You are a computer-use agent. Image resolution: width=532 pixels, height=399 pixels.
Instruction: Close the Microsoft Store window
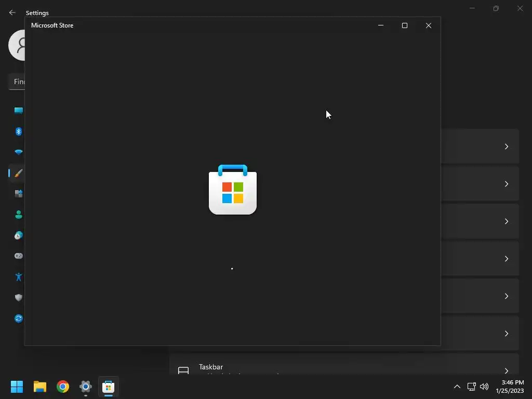point(429,25)
